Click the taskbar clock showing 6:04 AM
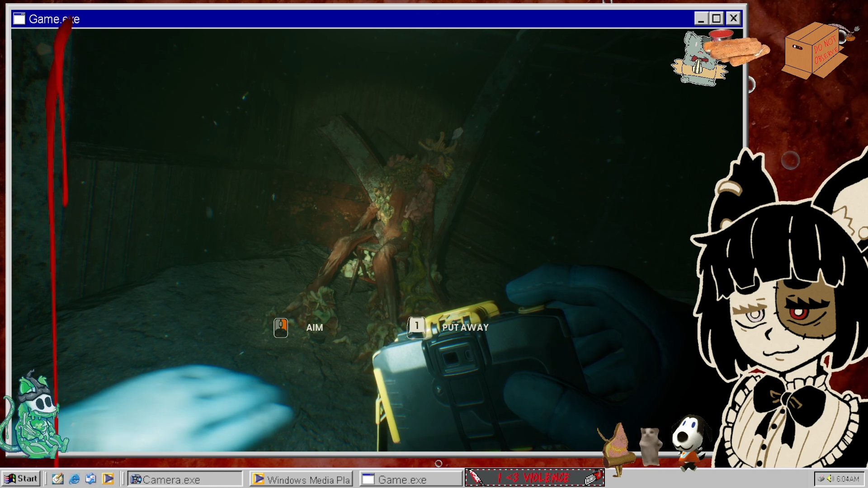Viewport: 868px width, 488px height. pos(848,479)
